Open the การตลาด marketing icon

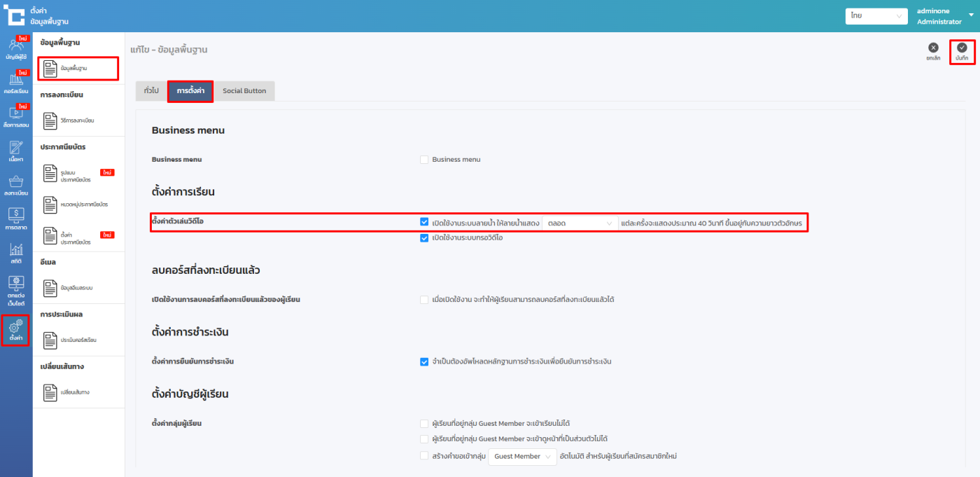[15, 219]
